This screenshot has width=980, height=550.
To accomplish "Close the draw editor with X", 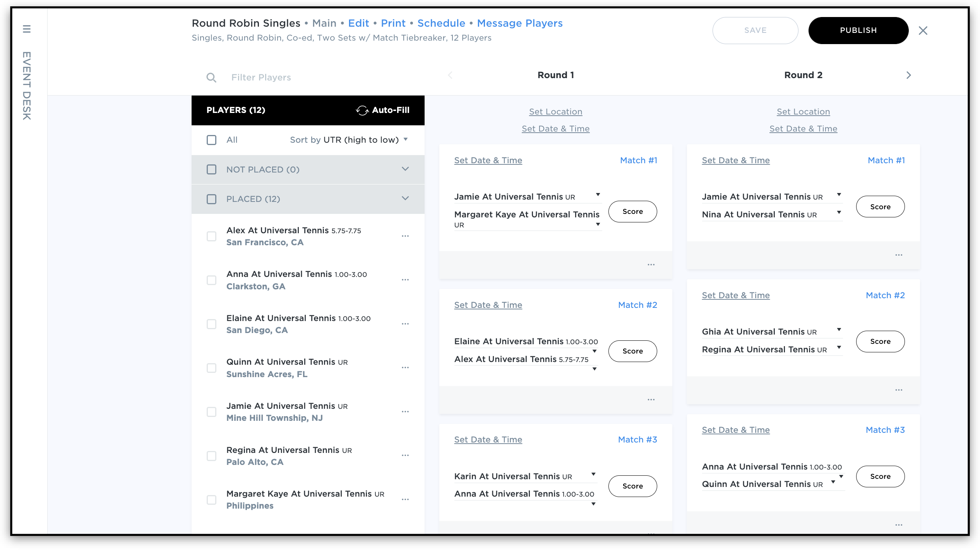I will 923,31.
